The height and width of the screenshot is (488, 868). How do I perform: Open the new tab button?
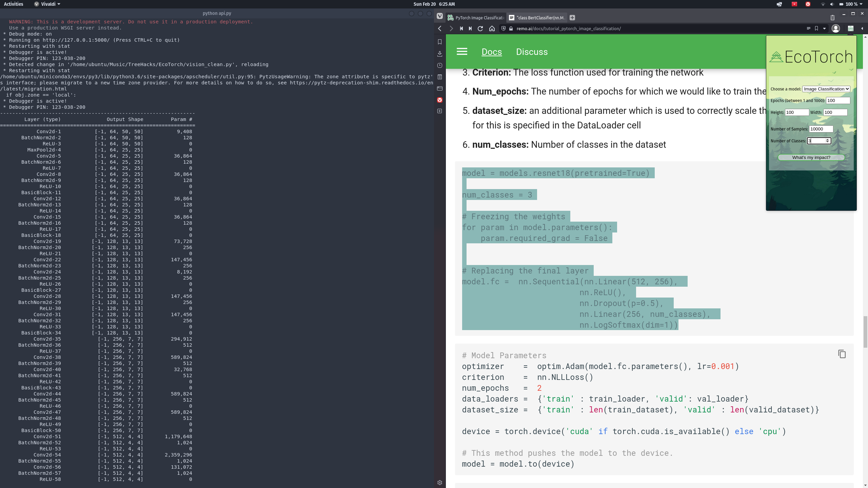coord(572,18)
